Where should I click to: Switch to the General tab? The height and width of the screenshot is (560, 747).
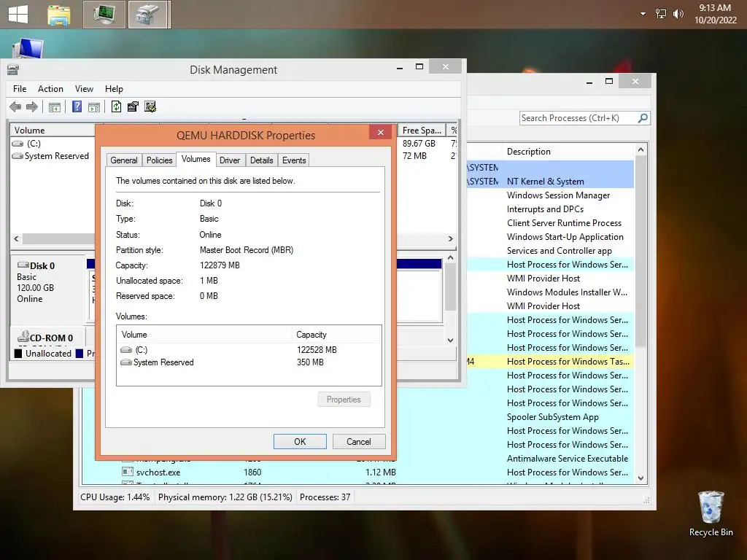124,160
